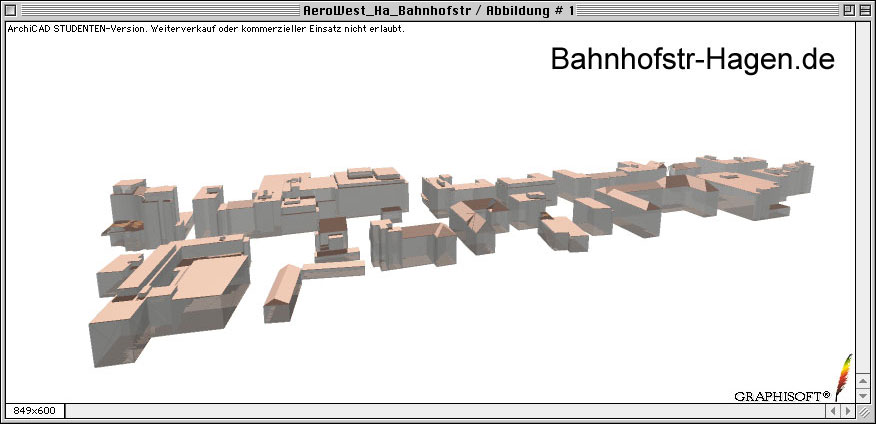Screen dimensions: 876x424
Task: Click the 849x600 size indicator
Action: pyautogui.click(x=34, y=411)
